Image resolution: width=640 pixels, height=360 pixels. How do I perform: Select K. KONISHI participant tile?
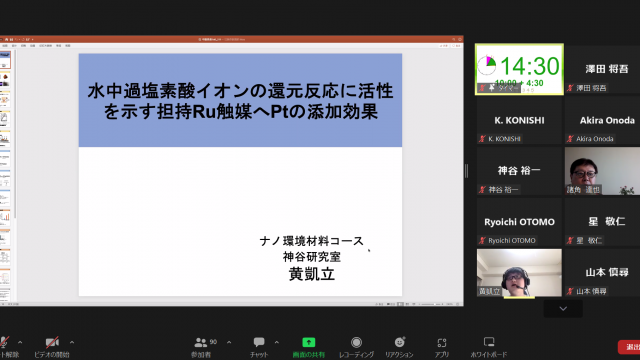pyautogui.click(x=519, y=120)
